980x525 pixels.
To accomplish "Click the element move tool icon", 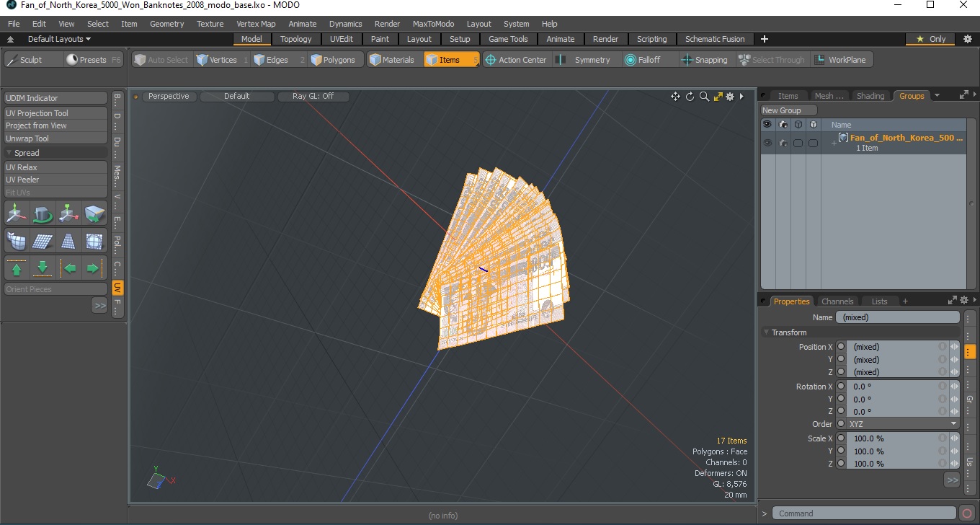I will (x=68, y=214).
